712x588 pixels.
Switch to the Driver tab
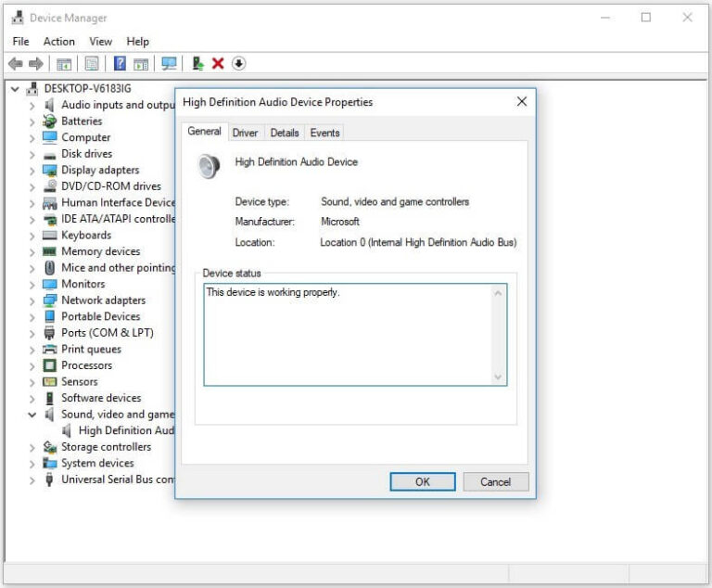coord(245,133)
